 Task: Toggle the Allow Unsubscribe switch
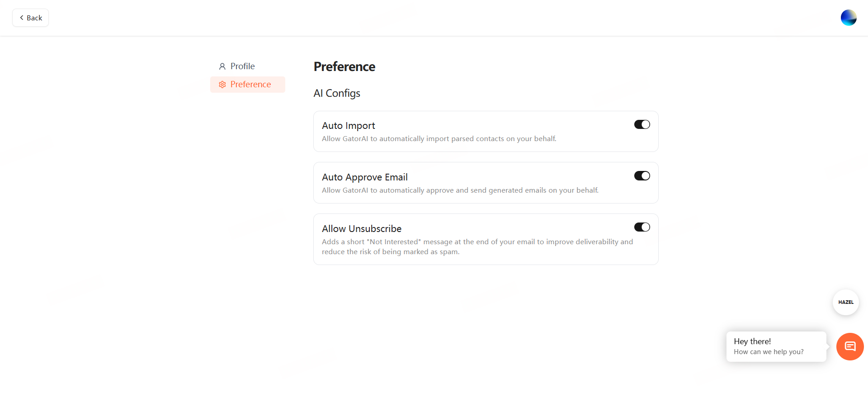pyautogui.click(x=642, y=227)
